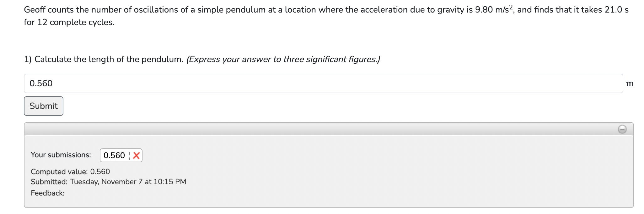Image resolution: width=644 pixels, height=214 pixels.
Task: Open the answer box to edit your response
Action: [188, 83]
